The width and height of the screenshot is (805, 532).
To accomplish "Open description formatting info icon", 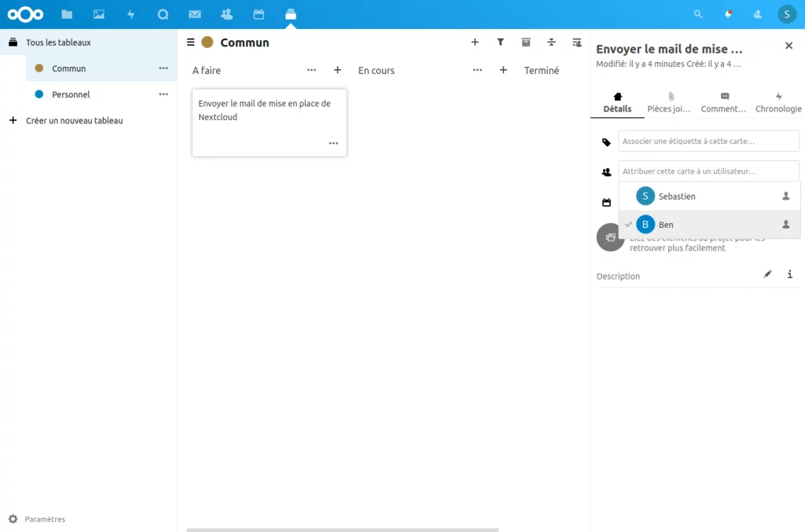I will 789,274.
